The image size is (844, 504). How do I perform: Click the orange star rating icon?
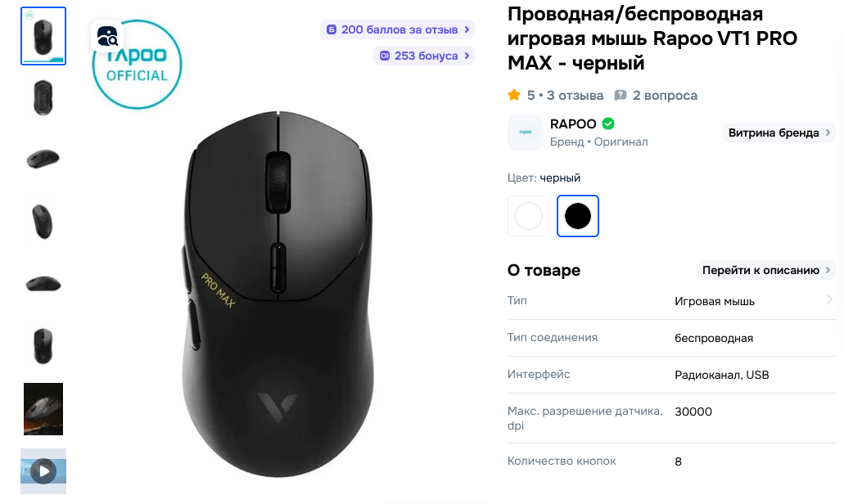point(514,95)
